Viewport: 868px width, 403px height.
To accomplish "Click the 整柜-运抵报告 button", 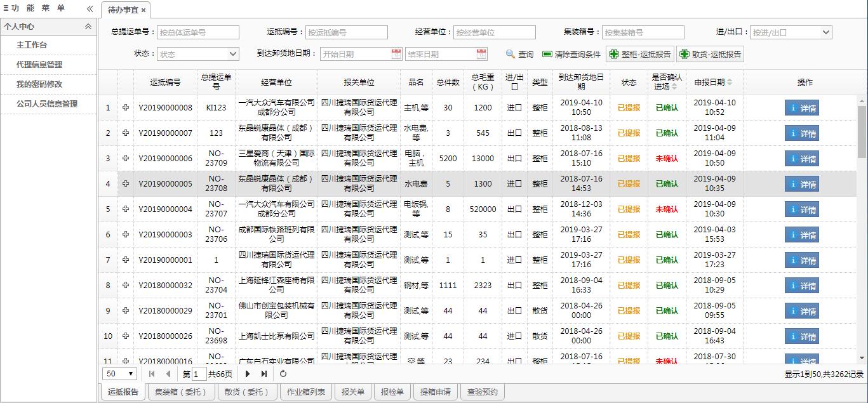I will click(x=640, y=54).
